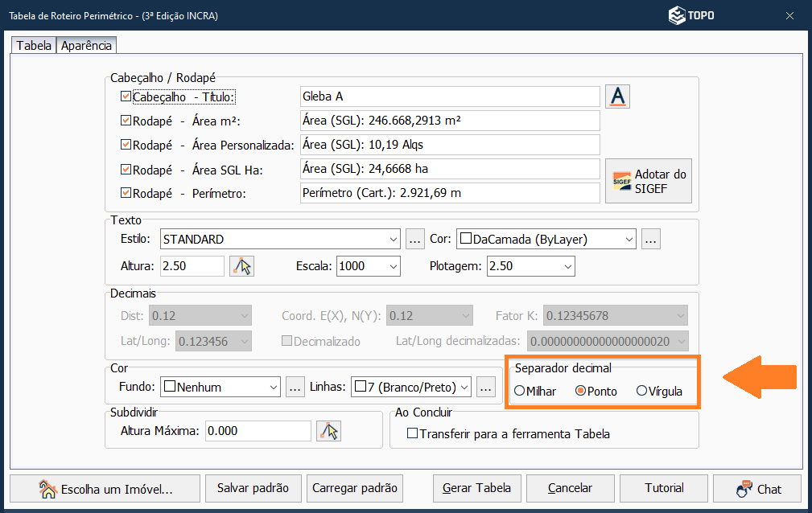Pick text height with Altura cursor icon
The height and width of the screenshot is (513, 812).
241,266
